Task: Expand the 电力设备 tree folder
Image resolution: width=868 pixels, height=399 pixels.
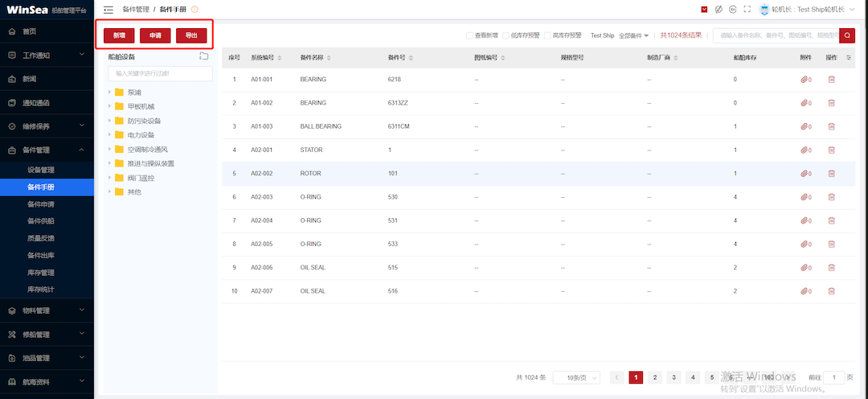Action: 109,134
